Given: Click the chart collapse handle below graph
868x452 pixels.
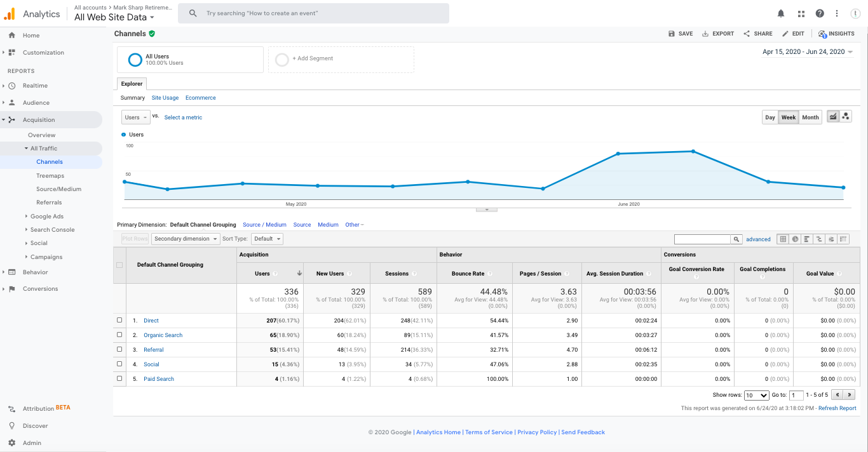Looking at the screenshot, I should coord(486,209).
